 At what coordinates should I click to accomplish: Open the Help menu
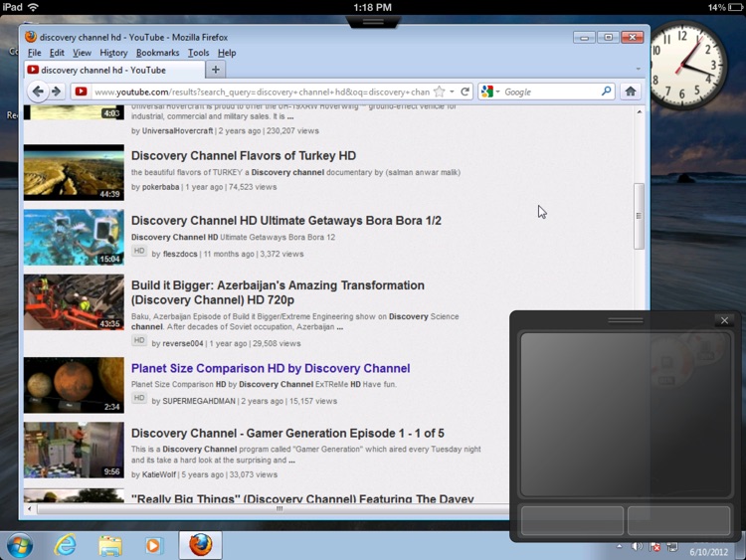point(227,53)
